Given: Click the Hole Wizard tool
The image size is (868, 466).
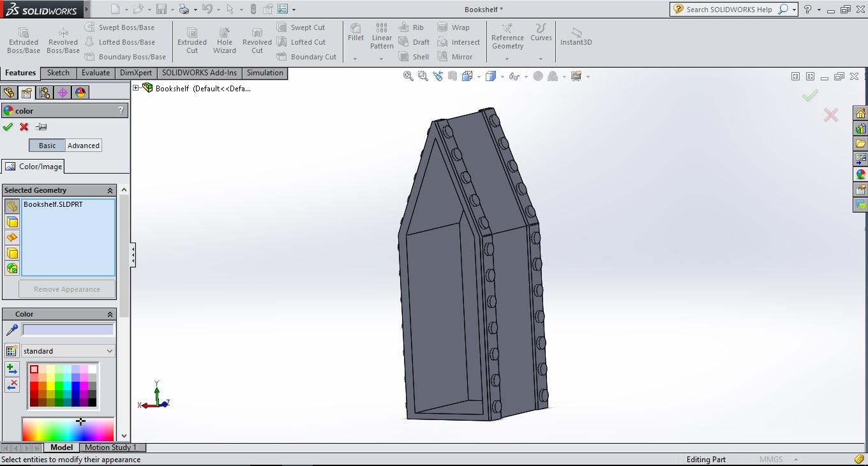Looking at the screenshot, I should (x=225, y=41).
